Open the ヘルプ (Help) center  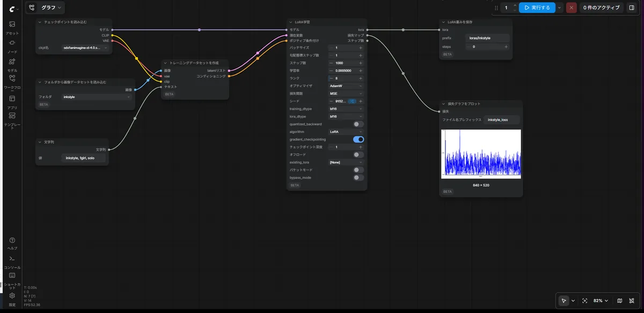click(12, 243)
